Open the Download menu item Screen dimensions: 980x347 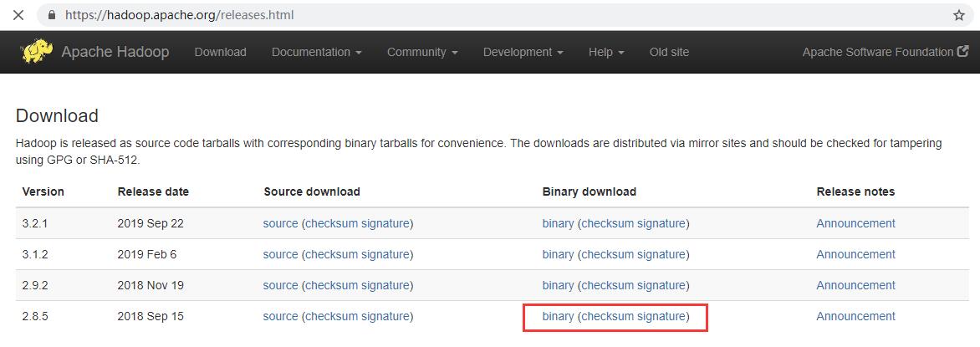tap(220, 52)
